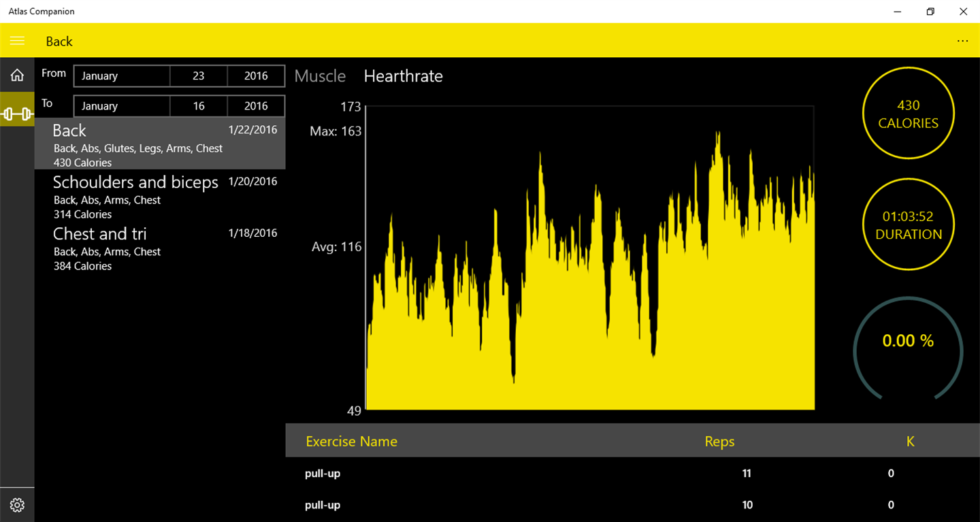Open the three-dot more options menu
The height and width of the screenshot is (522, 980).
pyautogui.click(x=962, y=41)
